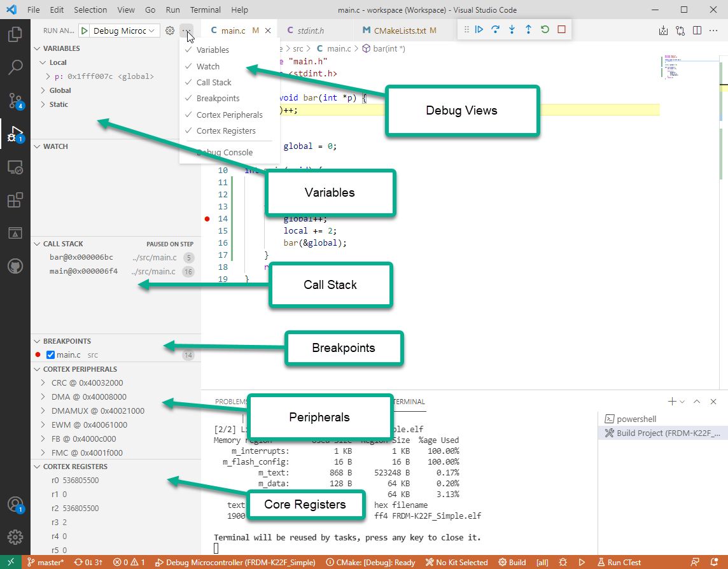
Task: Toggle the Cortex Peripherals view in the menu
Action: pyautogui.click(x=229, y=115)
